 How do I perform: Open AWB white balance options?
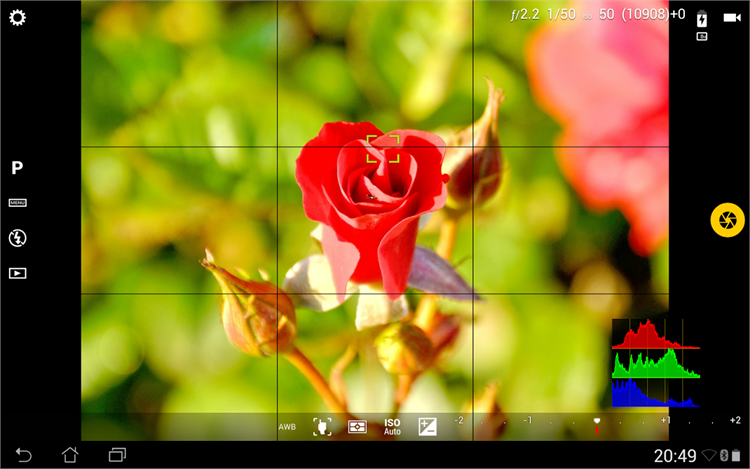pyautogui.click(x=287, y=427)
